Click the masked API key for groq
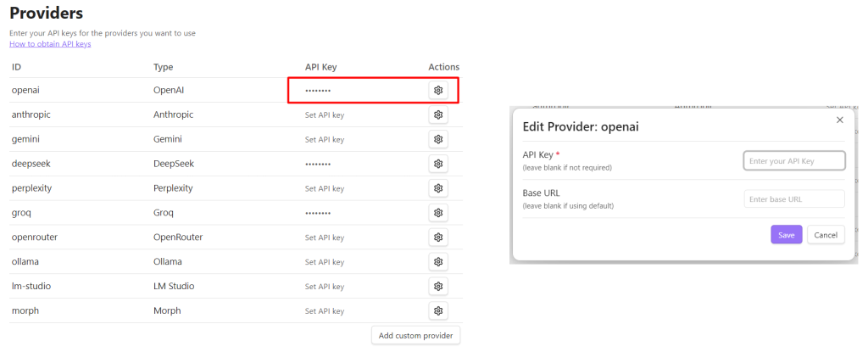868x352 pixels. point(318,213)
